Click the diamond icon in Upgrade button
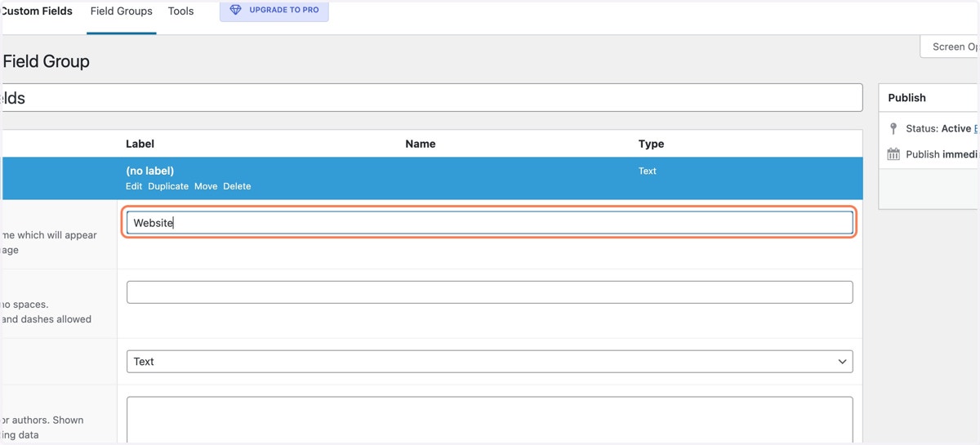 (x=236, y=11)
